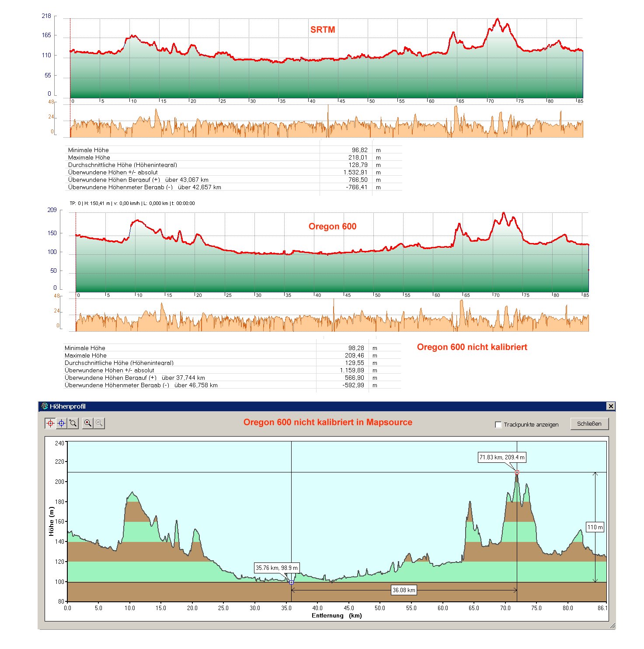Click the 'Oregon 600' chart title
The height and width of the screenshot is (649, 644).
[x=332, y=226]
